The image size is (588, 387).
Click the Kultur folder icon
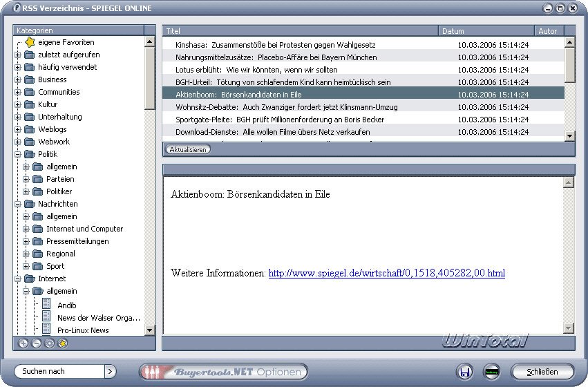[29, 104]
